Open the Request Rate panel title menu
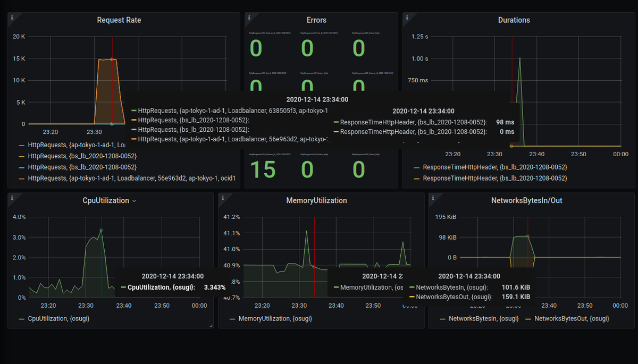The width and height of the screenshot is (638, 364). click(x=119, y=20)
